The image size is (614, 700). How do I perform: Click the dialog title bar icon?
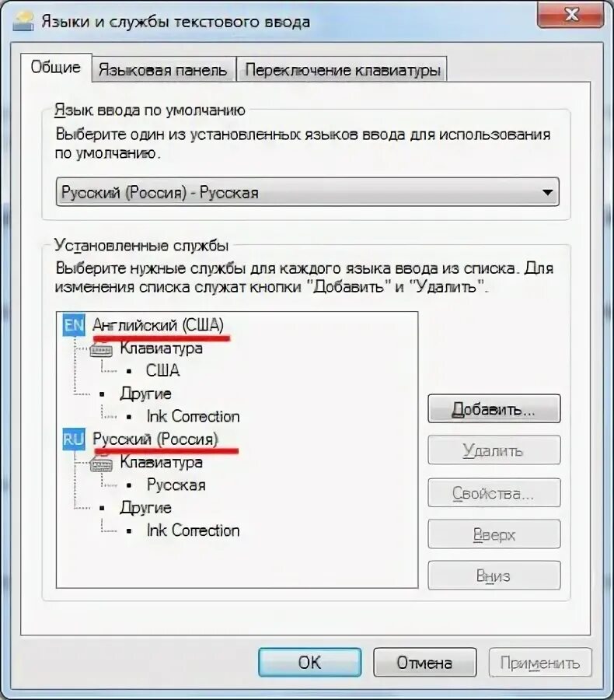pyautogui.click(x=23, y=21)
